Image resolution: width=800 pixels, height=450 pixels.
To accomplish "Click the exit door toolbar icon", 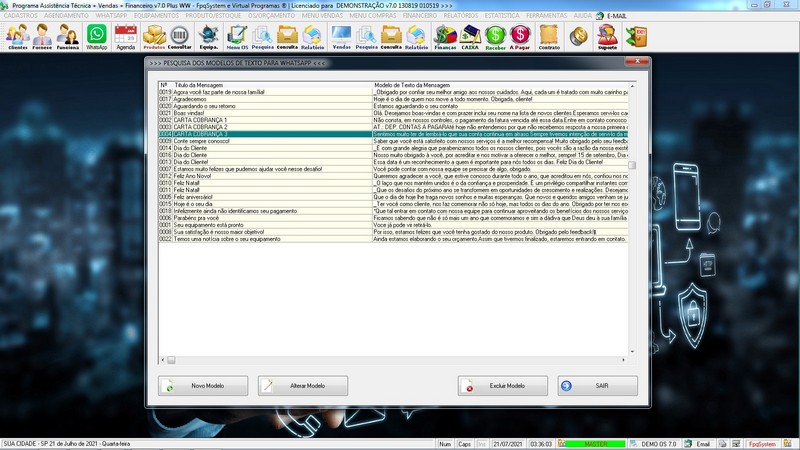I will coord(636,37).
